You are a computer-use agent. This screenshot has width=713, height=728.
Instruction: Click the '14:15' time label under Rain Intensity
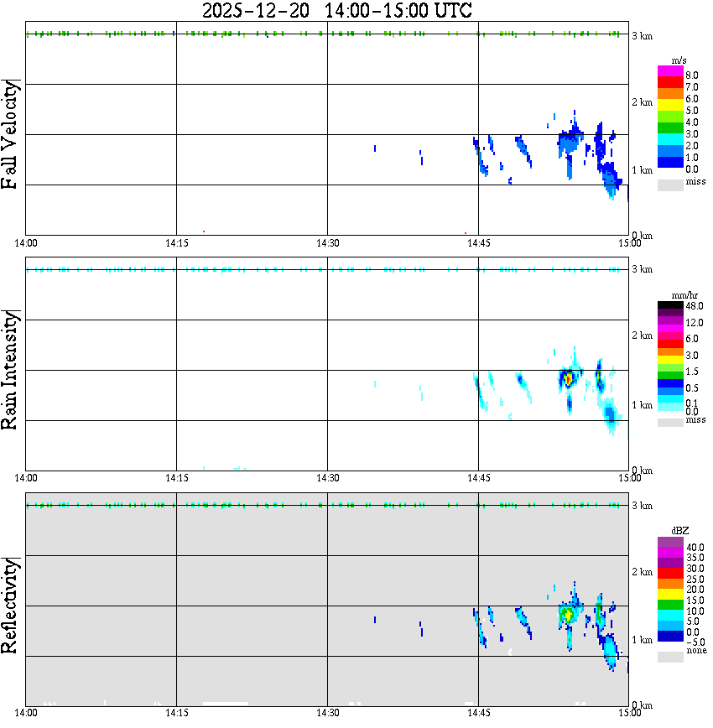pyautogui.click(x=177, y=478)
